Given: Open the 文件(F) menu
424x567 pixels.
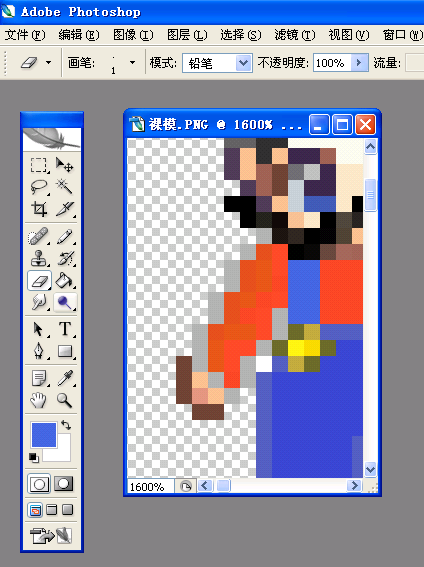Looking at the screenshot, I should point(25,35).
